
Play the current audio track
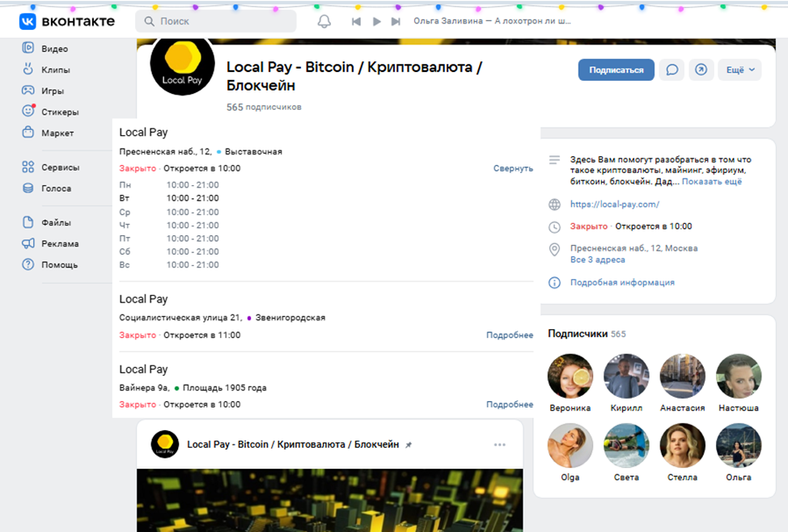pos(376,22)
